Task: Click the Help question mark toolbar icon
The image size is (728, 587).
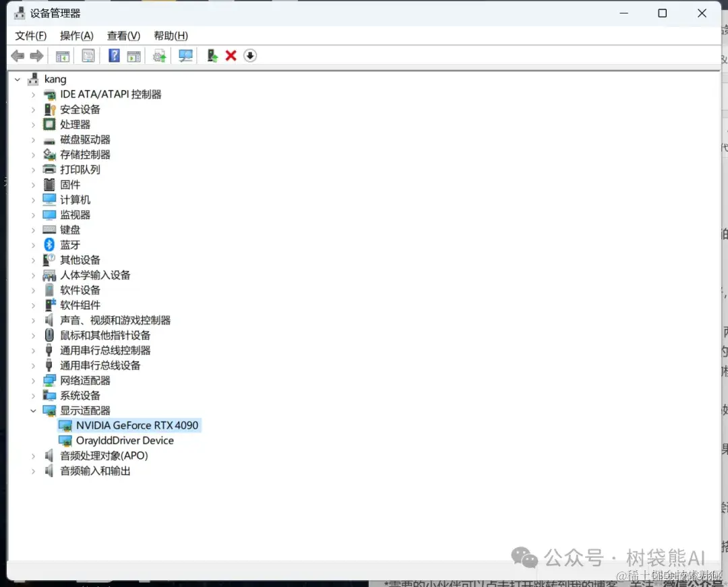Action: pyautogui.click(x=113, y=56)
